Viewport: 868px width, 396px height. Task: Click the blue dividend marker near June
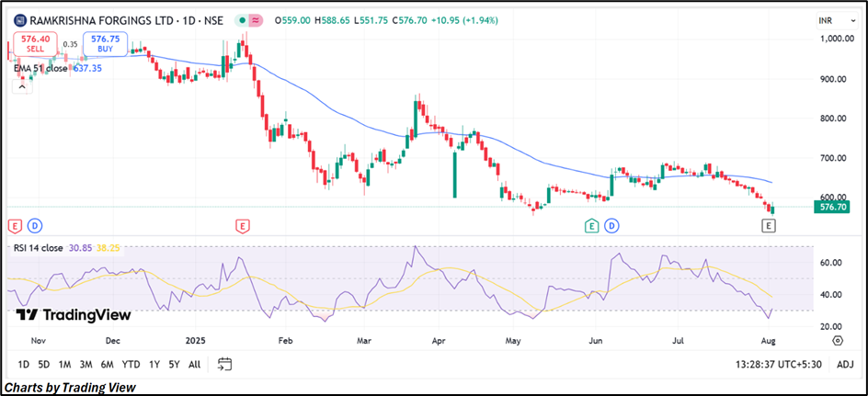611,225
